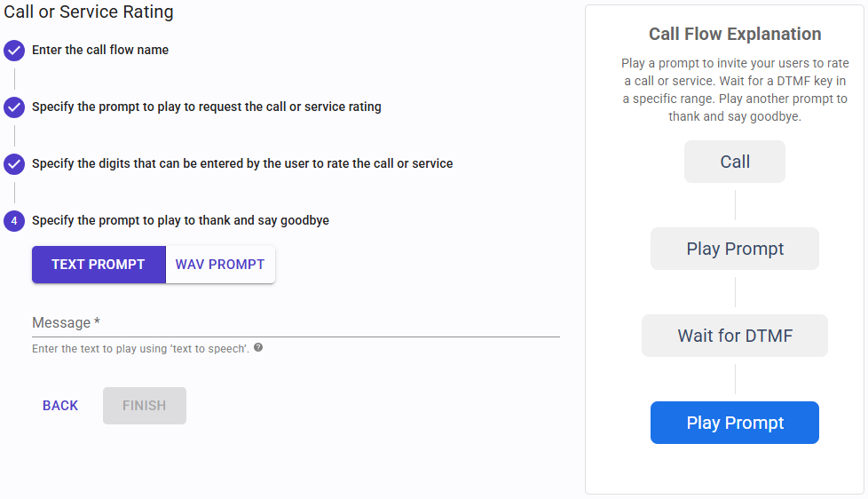Viewport: 868px width, 499px height.
Task: Click the Wait for DTMF flow node
Action: pyautogui.click(x=735, y=336)
